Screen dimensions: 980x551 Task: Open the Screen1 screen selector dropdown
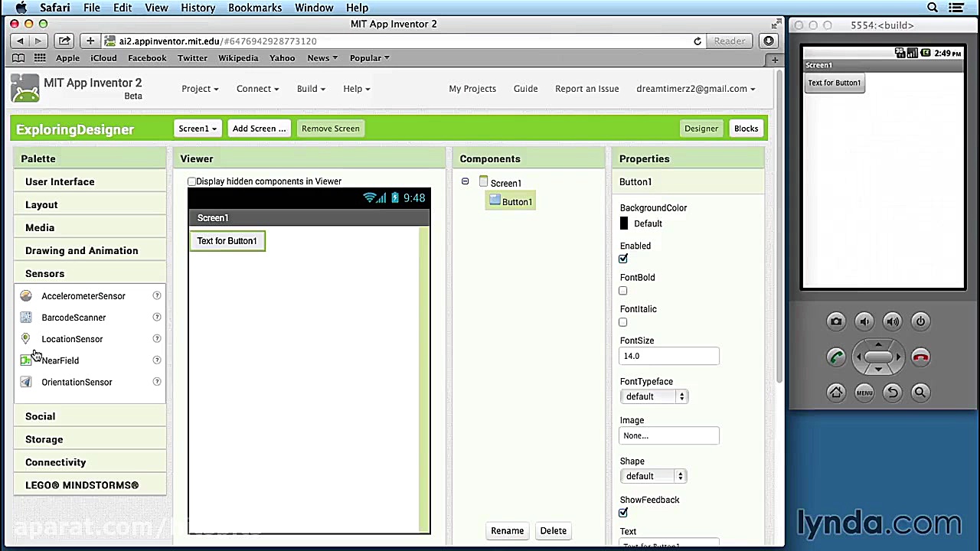click(198, 129)
